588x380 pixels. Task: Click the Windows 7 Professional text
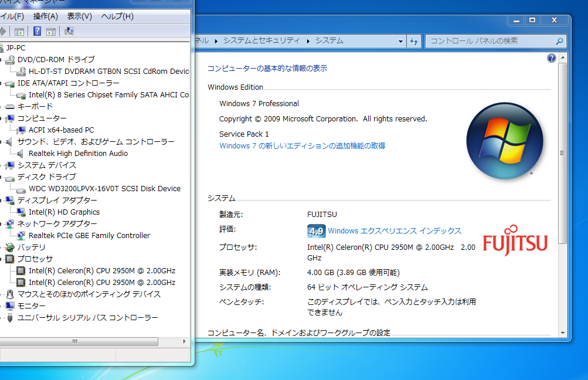click(x=259, y=104)
